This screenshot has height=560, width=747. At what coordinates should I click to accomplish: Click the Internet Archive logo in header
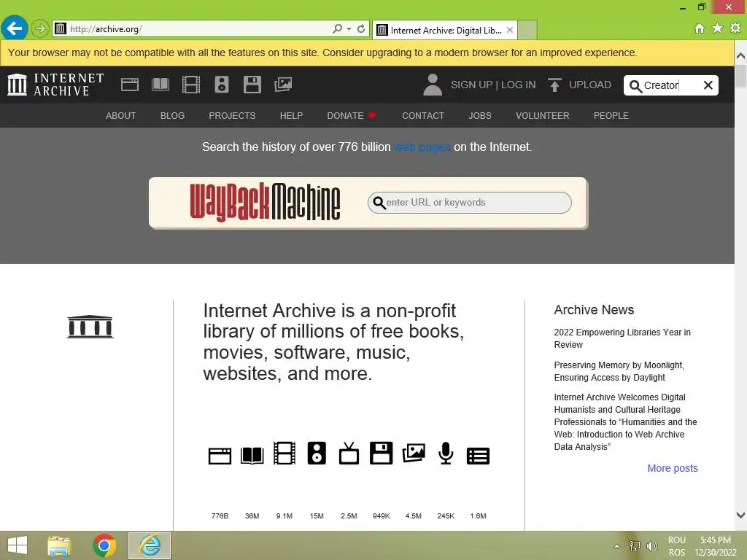pos(55,85)
